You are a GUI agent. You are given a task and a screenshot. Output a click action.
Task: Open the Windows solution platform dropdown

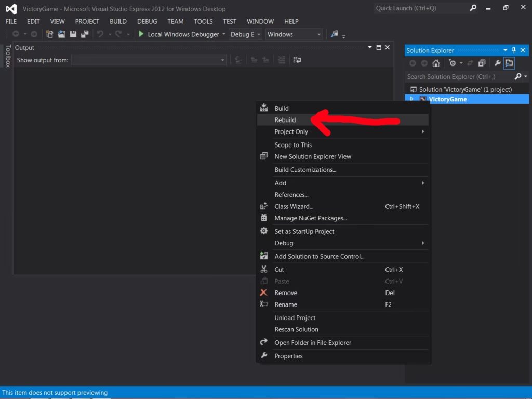pyautogui.click(x=294, y=34)
